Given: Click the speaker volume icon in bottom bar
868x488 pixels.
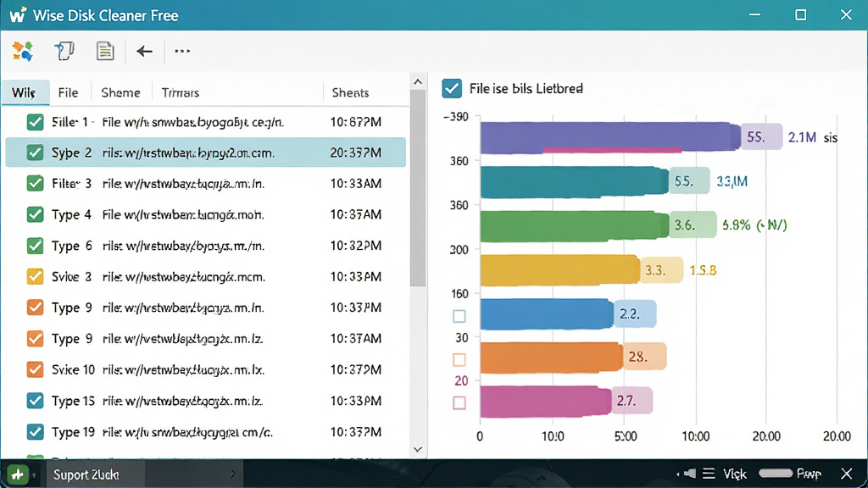Looking at the screenshot, I should pyautogui.click(x=690, y=474).
